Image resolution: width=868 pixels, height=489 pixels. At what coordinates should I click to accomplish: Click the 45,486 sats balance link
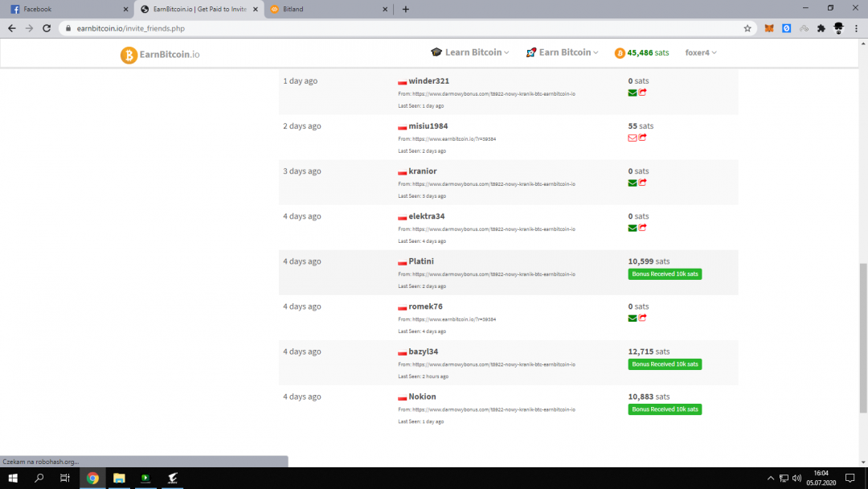coord(641,53)
